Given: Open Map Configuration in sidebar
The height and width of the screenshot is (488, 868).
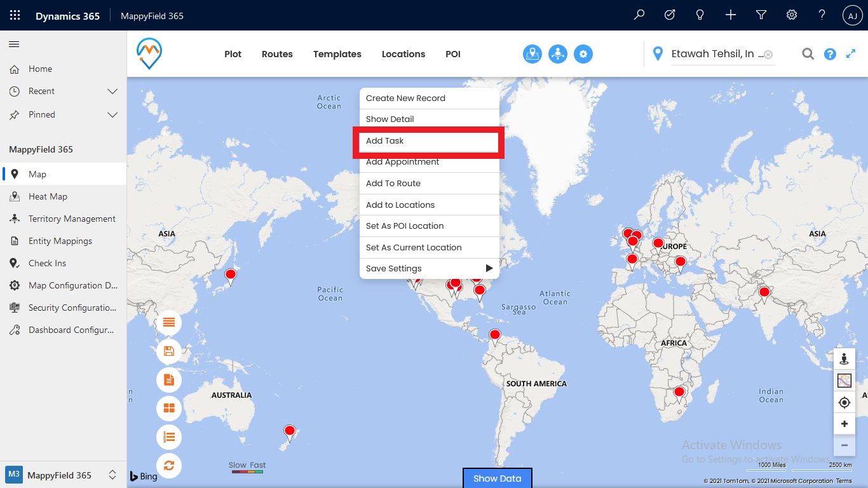Looking at the screenshot, I should click(63, 285).
